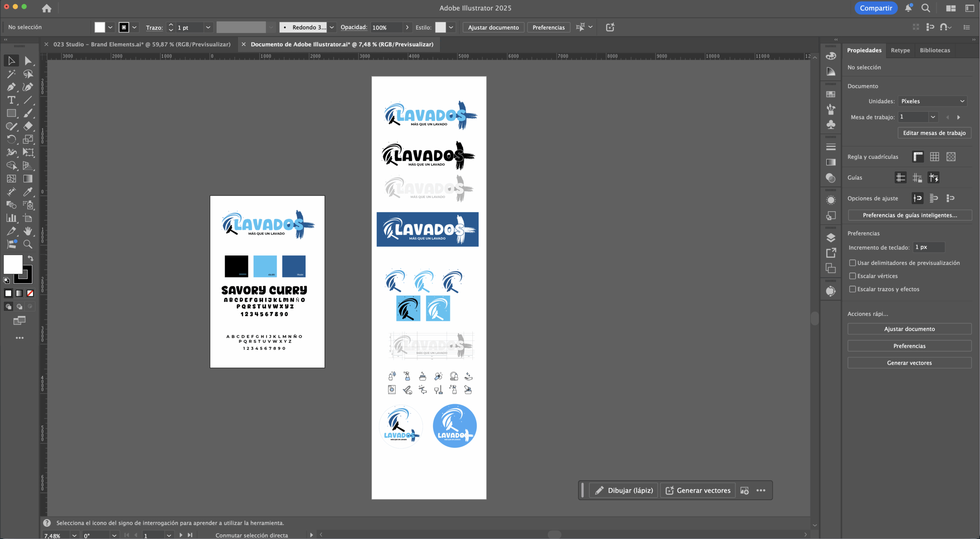This screenshot has width=980, height=539.
Task: Open the zoom level dropdown
Action: [74, 535]
